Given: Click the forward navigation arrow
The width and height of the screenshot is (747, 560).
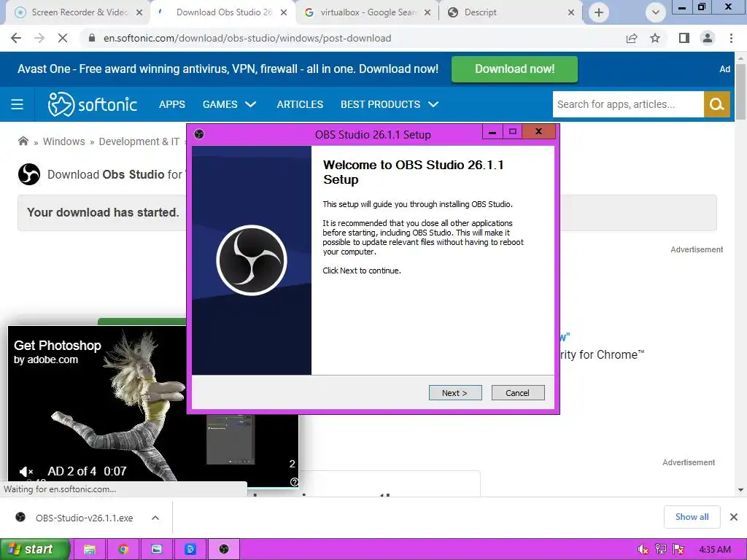Looking at the screenshot, I should click(39, 38).
